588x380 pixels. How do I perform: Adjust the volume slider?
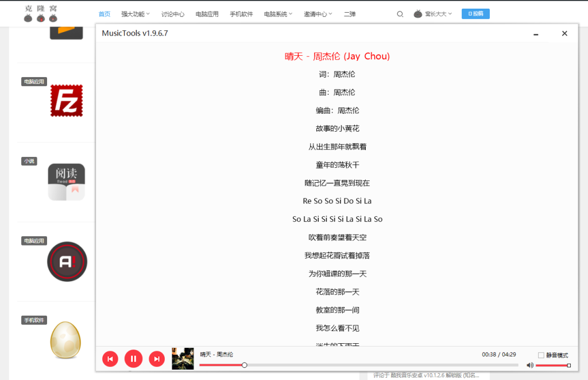click(553, 366)
